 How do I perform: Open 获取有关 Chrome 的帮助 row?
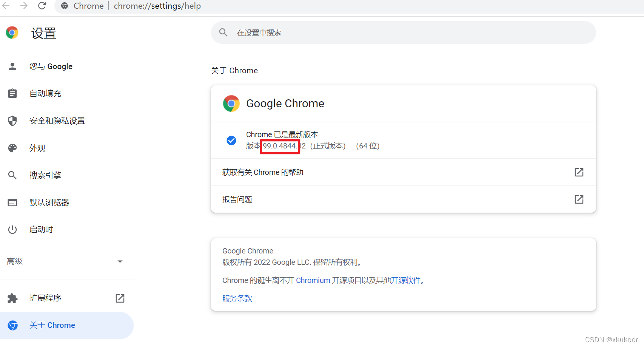coord(403,172)
